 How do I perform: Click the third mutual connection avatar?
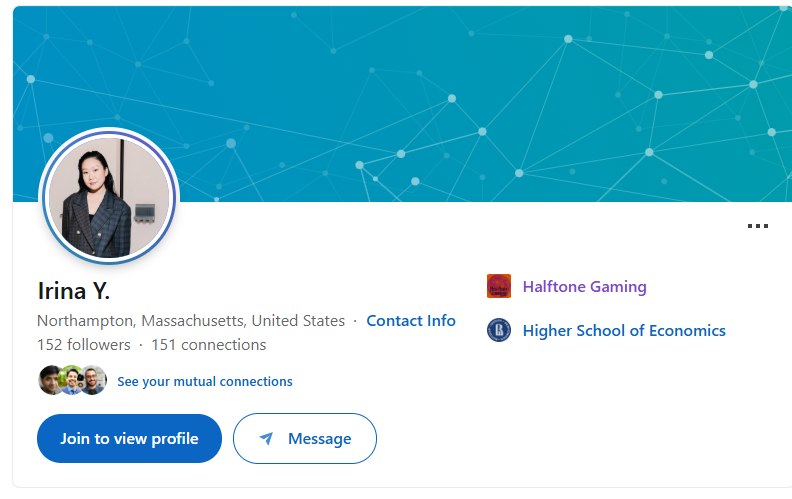tap(93, 381)
